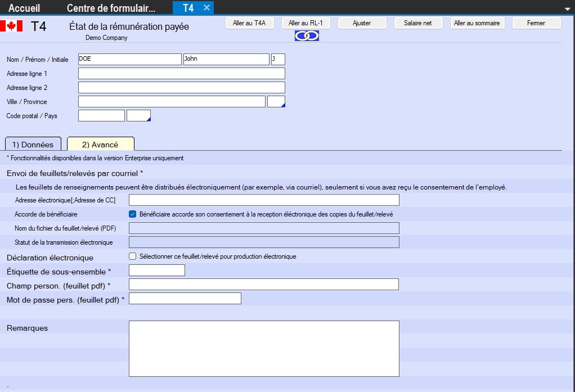Enable 'Sélectionner ce feuillet/relevé pour production électronique'
The height and width of the screenshot is (392, 575).
(x=133, y=256)
